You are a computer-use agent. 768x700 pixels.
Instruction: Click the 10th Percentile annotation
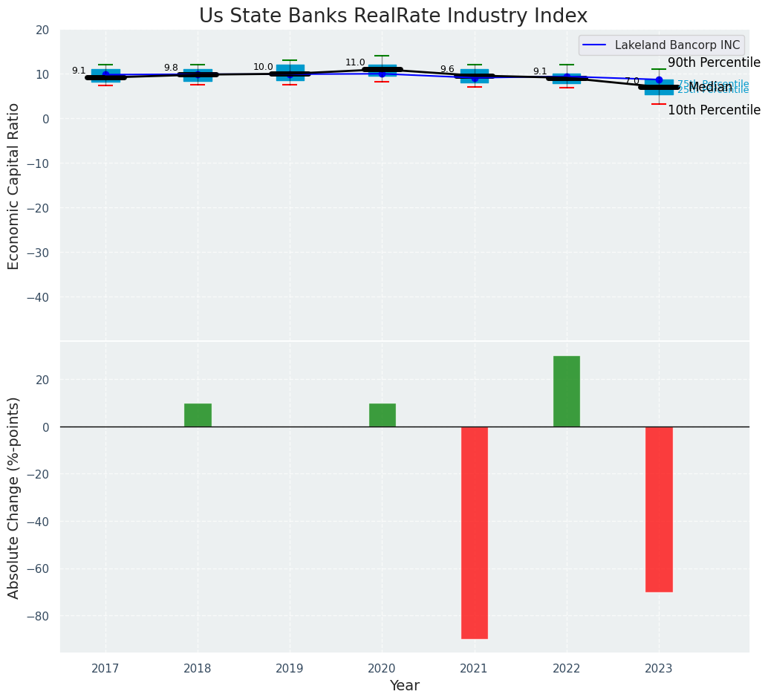coord(714,111)
